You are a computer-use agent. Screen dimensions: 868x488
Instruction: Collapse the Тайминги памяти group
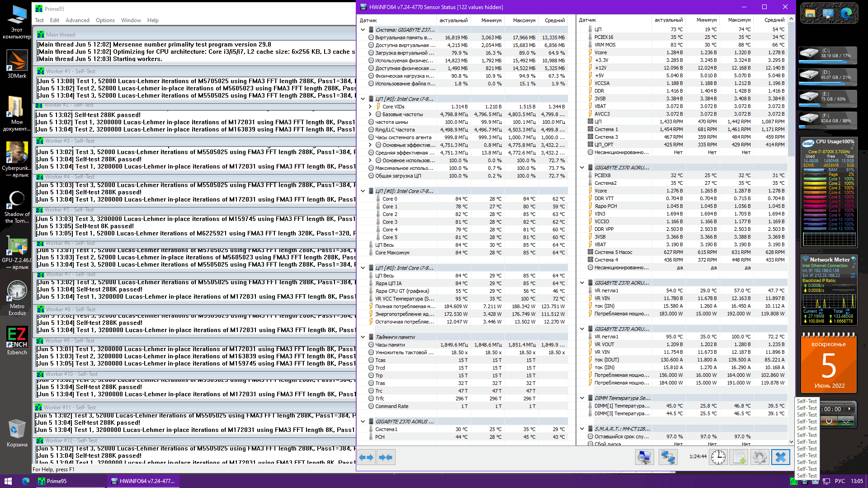click(363, 337)
